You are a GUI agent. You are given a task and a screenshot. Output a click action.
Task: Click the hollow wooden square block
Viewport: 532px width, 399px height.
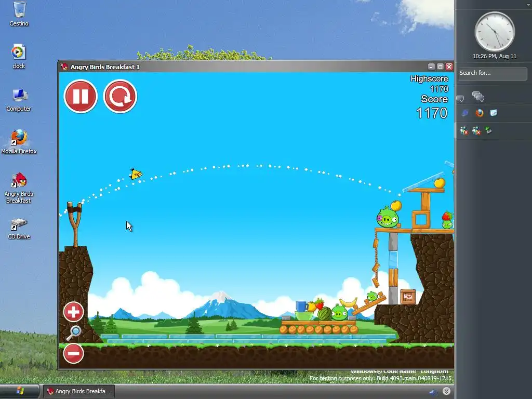[x=421, y=220]
